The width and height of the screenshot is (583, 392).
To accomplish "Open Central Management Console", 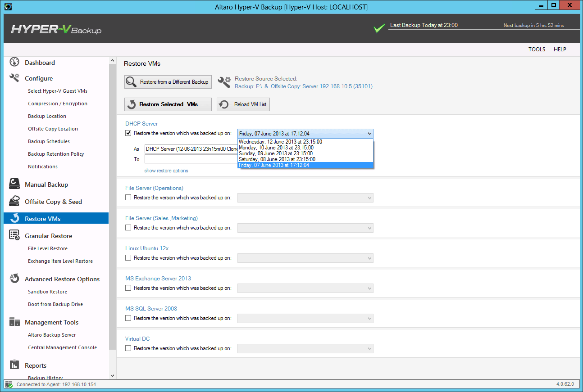I will click(63, 347).
